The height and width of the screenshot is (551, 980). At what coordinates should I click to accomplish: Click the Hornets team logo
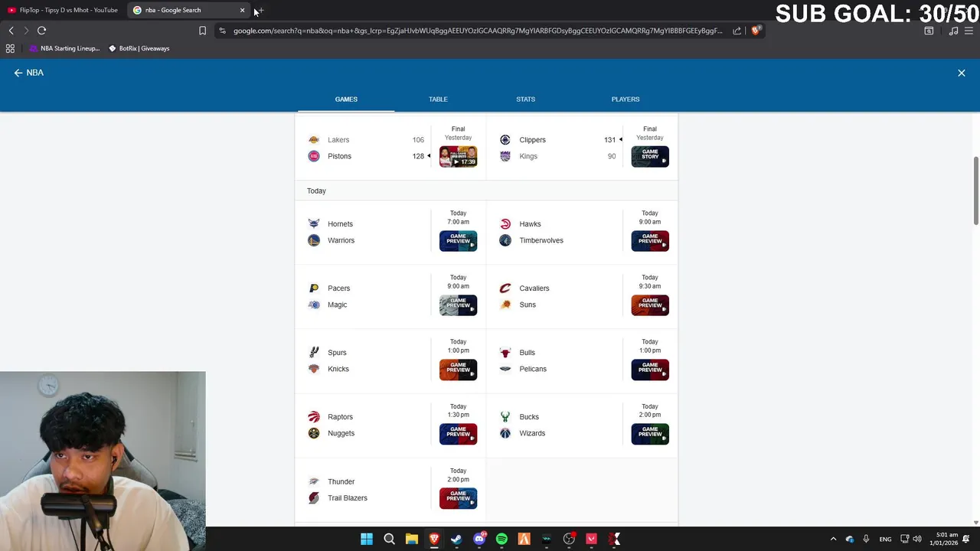314,224
